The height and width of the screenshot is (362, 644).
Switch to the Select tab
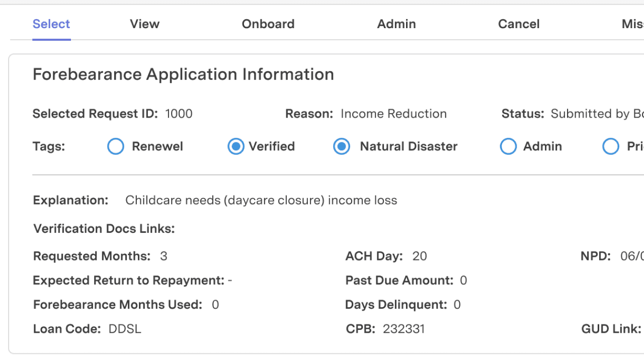51,24
